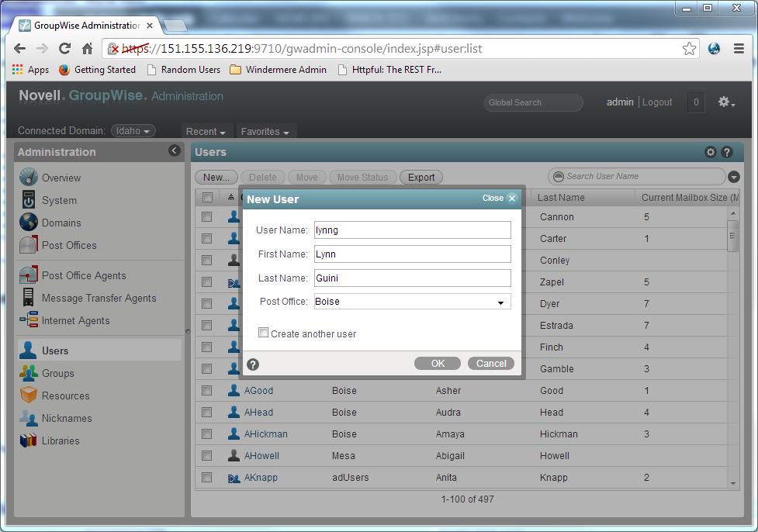Confirm the new user with OK
758x532 pixels.
click(438, 364)
